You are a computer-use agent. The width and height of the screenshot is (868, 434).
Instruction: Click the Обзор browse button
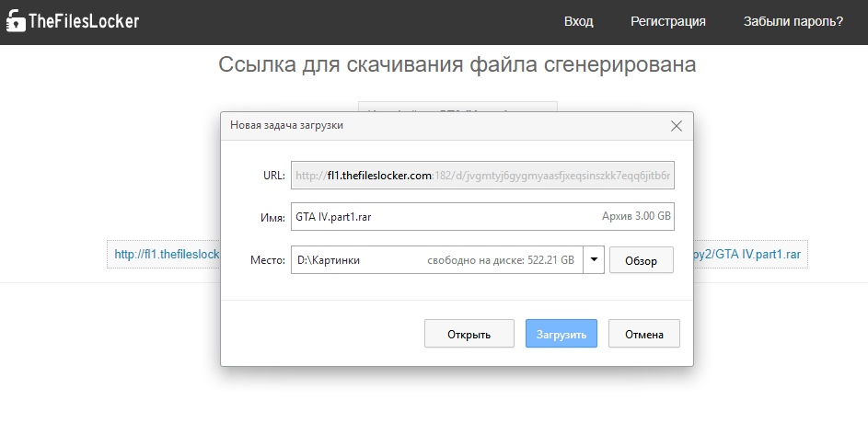[x=641, y=260]
